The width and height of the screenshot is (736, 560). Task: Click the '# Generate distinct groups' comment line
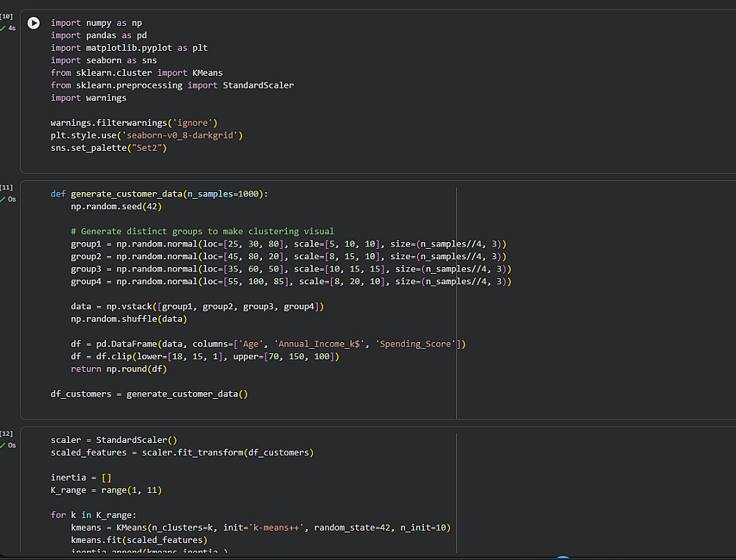202,231
